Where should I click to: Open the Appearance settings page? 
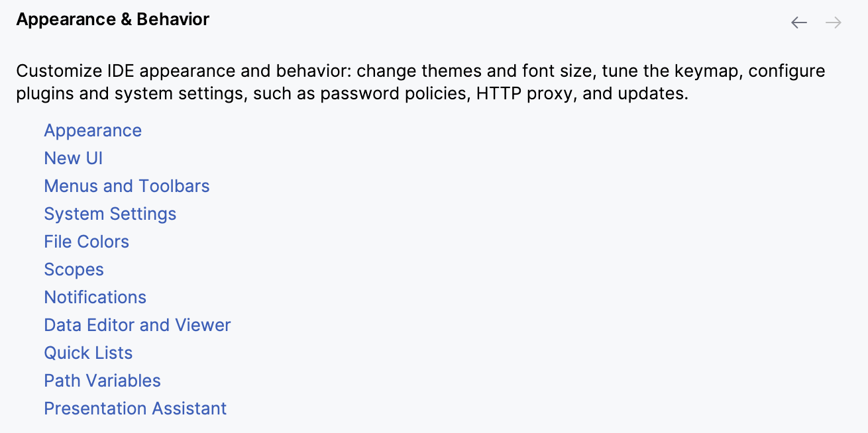pyautogui.click(x=93, y=130)
